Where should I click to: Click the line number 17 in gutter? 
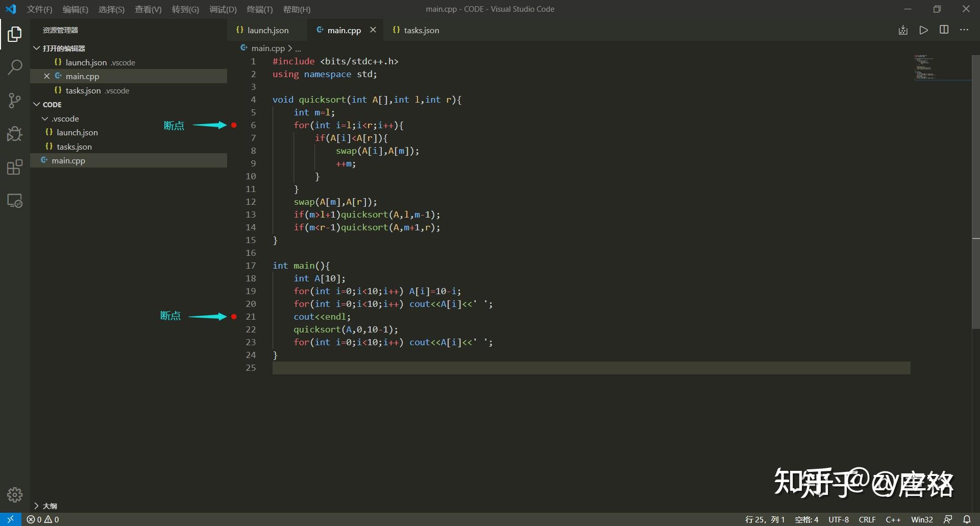click(251, 266)
